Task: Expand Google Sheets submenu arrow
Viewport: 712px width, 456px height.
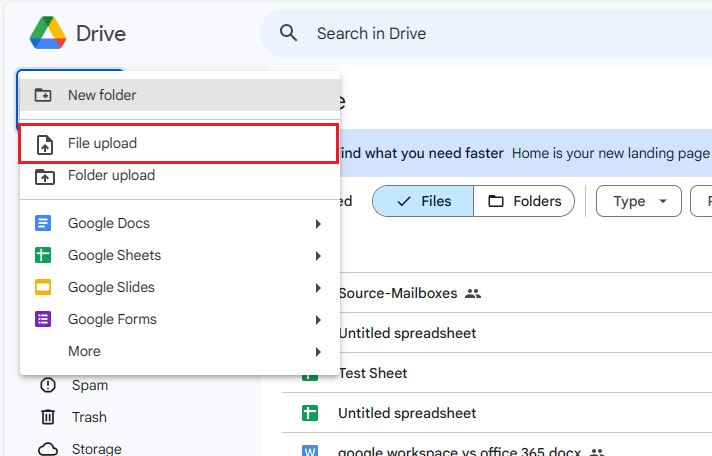Action: 318,256
